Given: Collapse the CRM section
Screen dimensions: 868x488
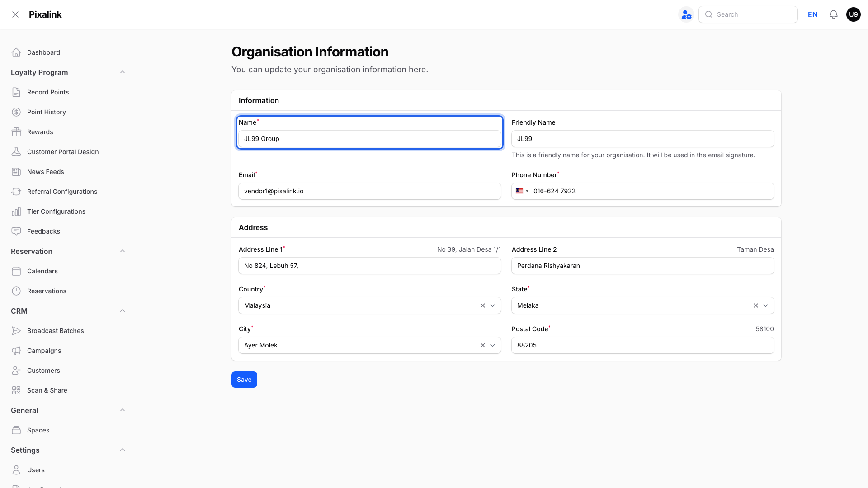Looking at the screenshot, I should point(123,311).
